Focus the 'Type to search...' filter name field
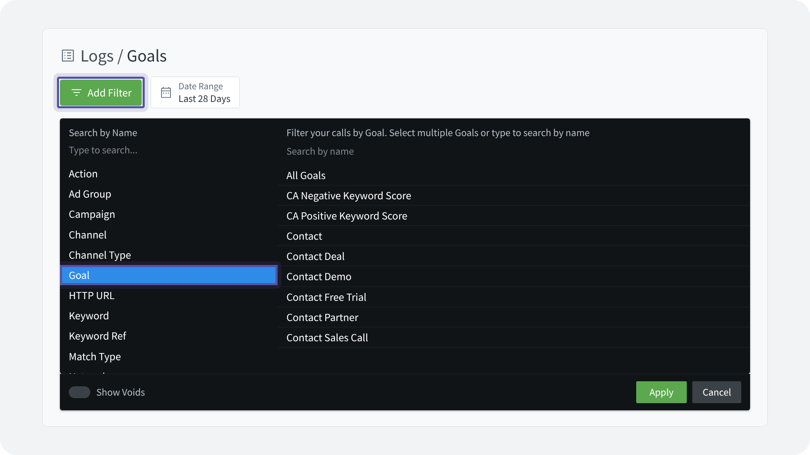The image size is (810, 455). 169,150
